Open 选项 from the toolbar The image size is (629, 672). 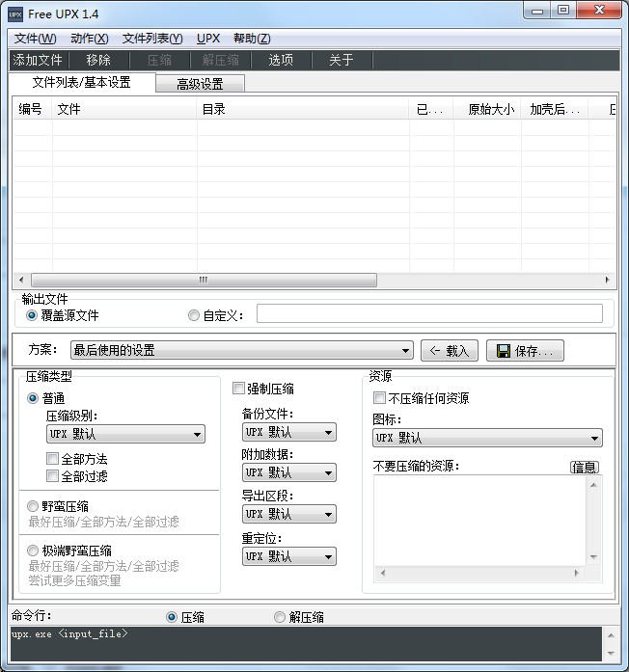[x=282, y=60]
